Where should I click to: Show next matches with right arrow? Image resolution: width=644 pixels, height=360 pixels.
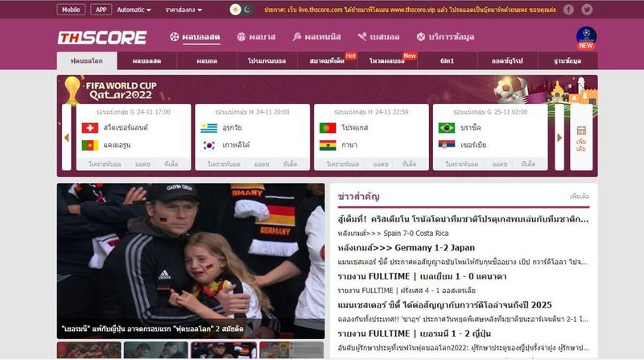559,138
